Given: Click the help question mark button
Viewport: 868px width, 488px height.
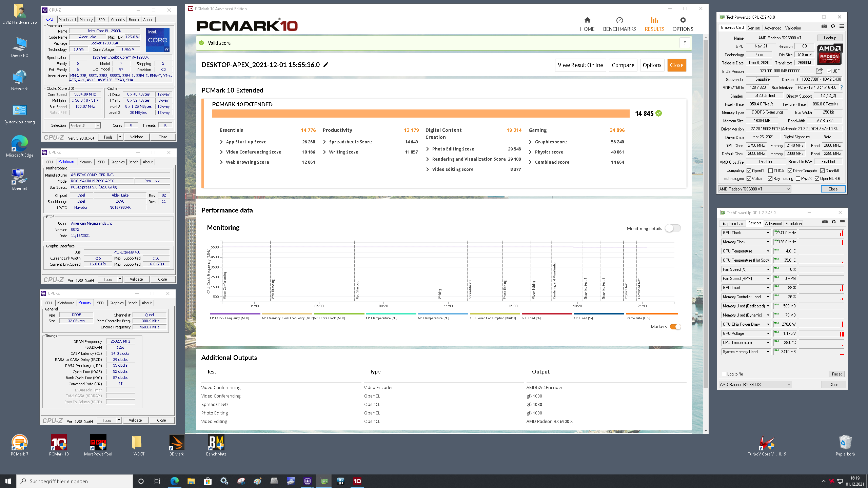Looking at the screenshot, I should pos(685,43).
